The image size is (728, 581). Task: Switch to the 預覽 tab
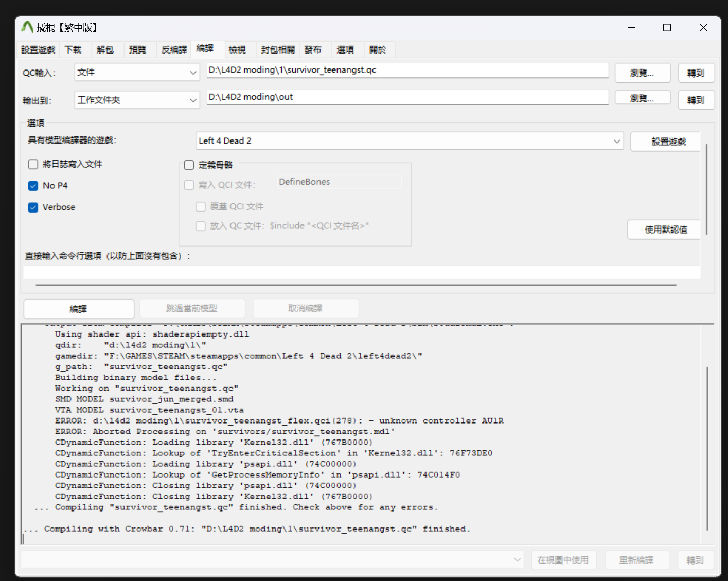(x=137, y=50)
